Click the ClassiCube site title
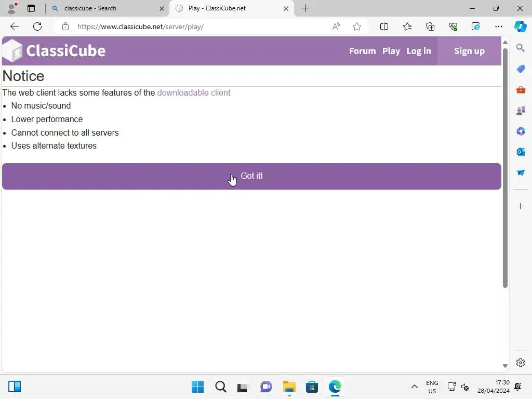This screenshot has width=532, height=399. pos(66,51)
